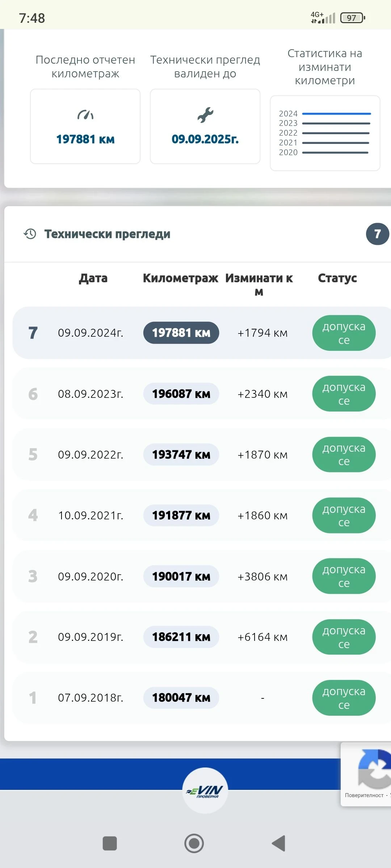The width and height of the screenshot is (391, 868).
Task: Select the 2024 blue line in mileage statistics
Action: pos(336,114)
